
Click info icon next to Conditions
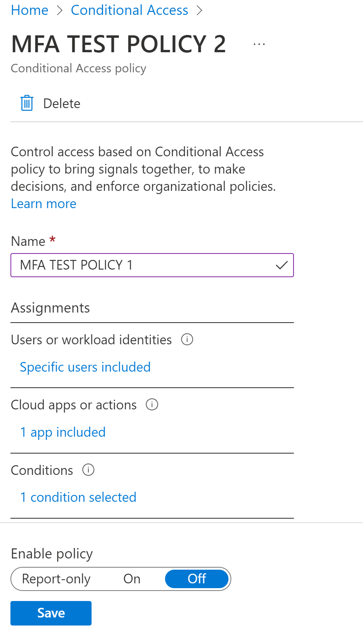[x=88, y=470]
